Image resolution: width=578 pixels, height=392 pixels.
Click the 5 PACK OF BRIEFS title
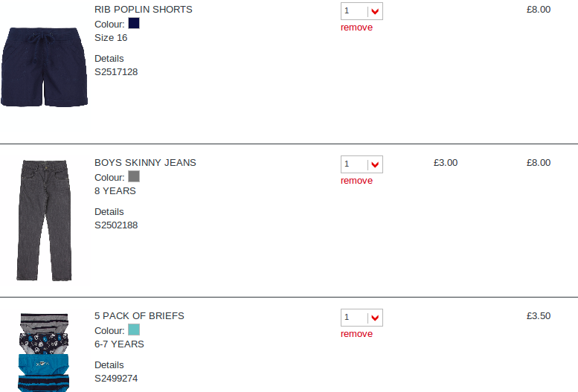[x=139, y=316]
